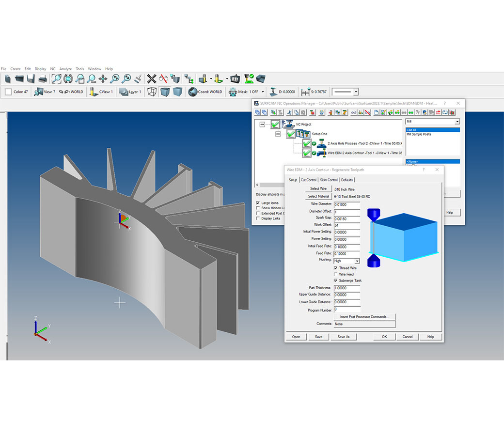Viewport: 504px width, 436px height.
Task: Click the pan view arrows icon
Action: coord(103,78)
